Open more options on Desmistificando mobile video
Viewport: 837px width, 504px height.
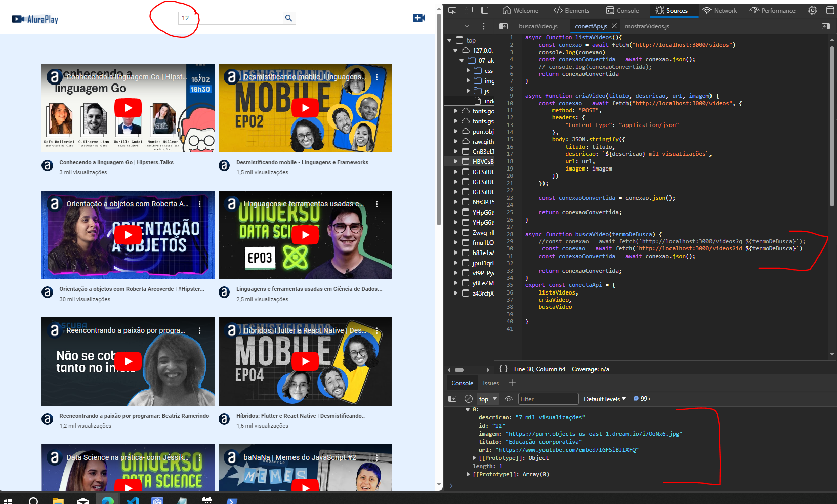point(376,77)
